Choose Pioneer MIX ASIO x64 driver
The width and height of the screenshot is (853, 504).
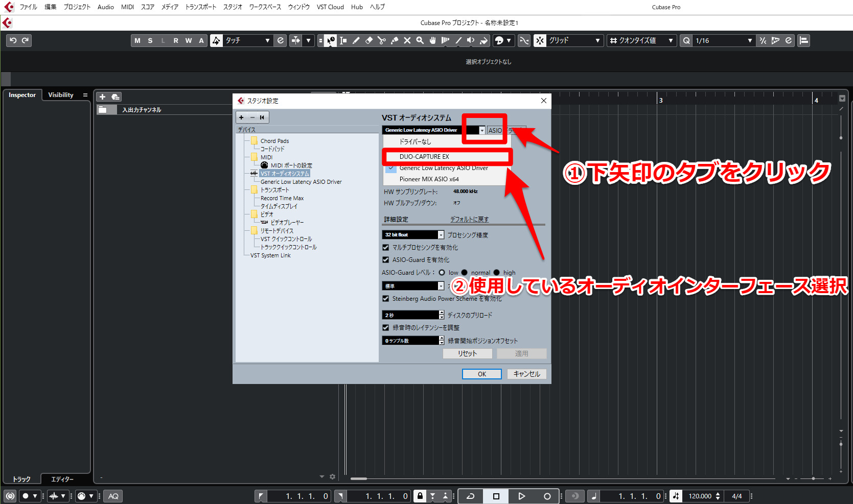point(447,179)
